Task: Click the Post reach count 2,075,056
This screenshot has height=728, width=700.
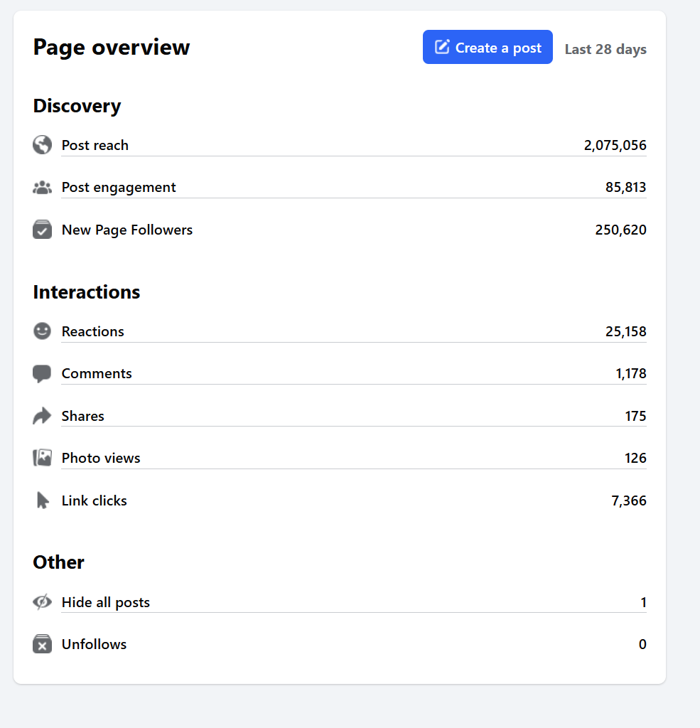Action: (x=615, y=145)
